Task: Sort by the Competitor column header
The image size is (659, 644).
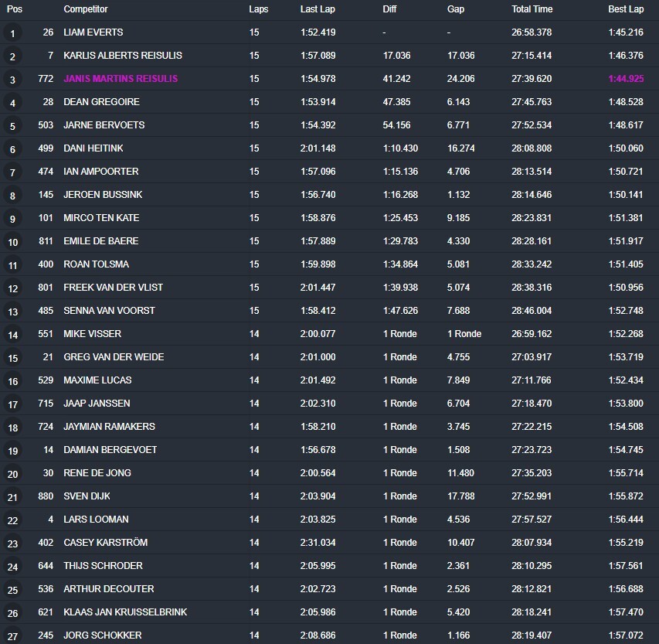Action: coord(86,9)
